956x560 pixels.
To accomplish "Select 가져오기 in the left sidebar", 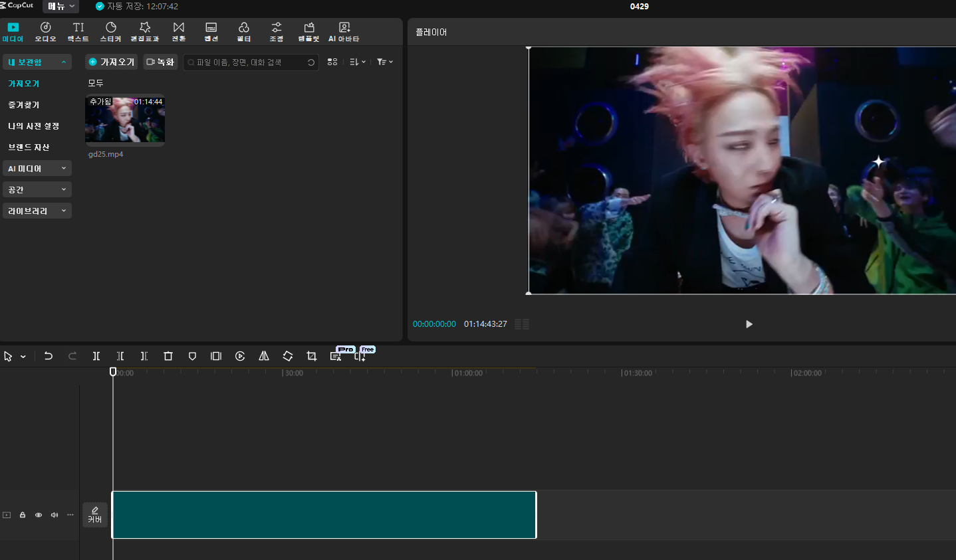I will point(24,84).
